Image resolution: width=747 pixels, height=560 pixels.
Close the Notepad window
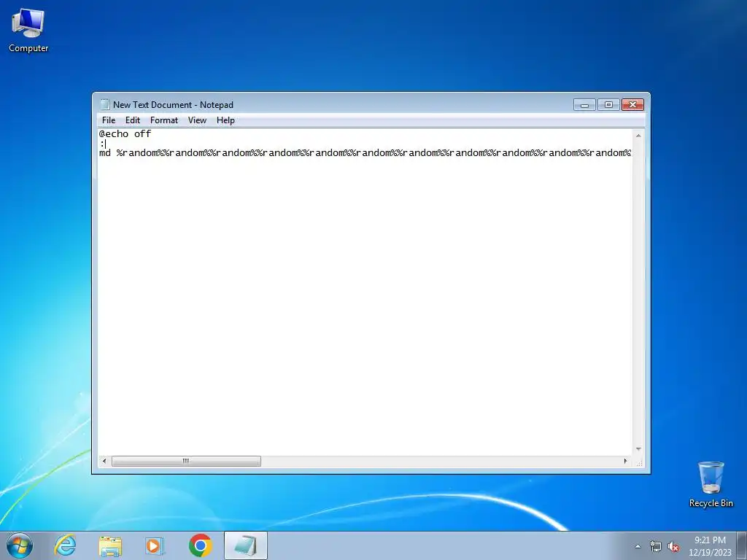(x=632, y=104)
